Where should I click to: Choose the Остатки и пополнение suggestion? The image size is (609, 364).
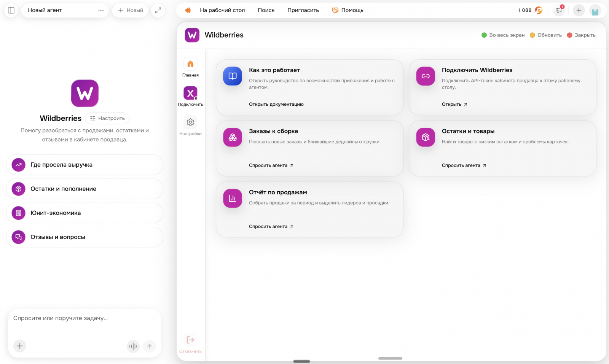pyautogui.click(x=84, y=189)
